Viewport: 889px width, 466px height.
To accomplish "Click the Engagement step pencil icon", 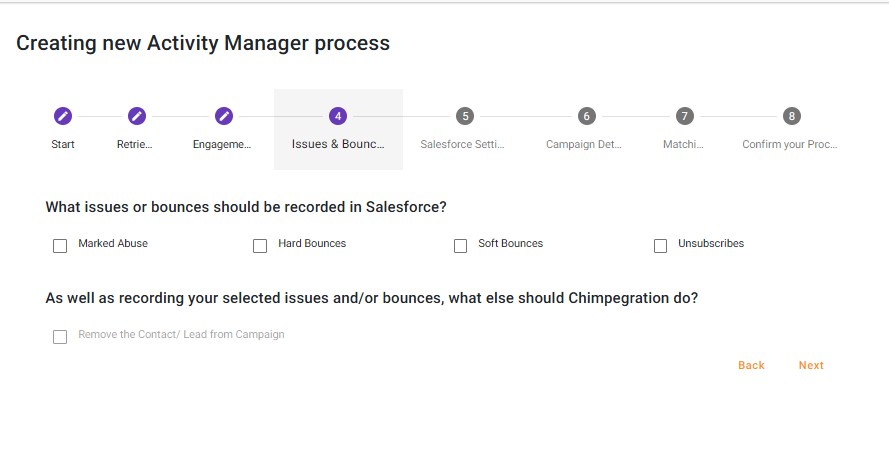I will click(224, 116).
